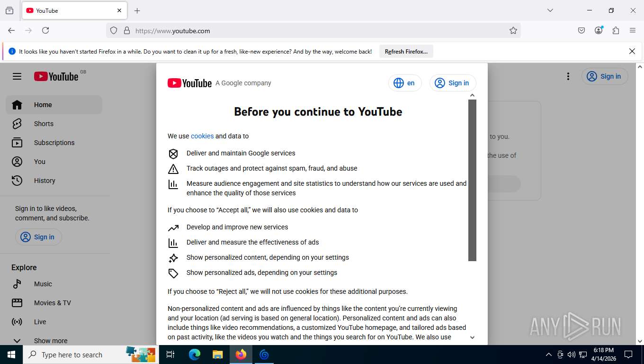This screenshot has width=644, height=364.
Task: Open a new tab with plus
Action: coord(137,10)
